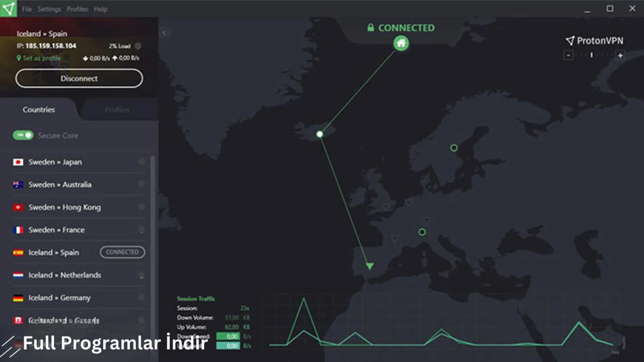Click the ProtonVPN logo in title bar

point(9,9)
